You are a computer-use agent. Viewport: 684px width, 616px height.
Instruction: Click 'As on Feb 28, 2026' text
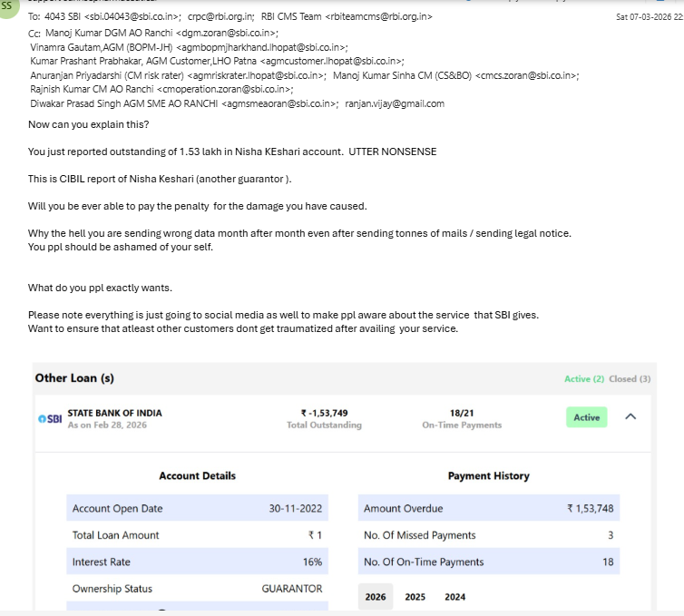tap(107, 425)
